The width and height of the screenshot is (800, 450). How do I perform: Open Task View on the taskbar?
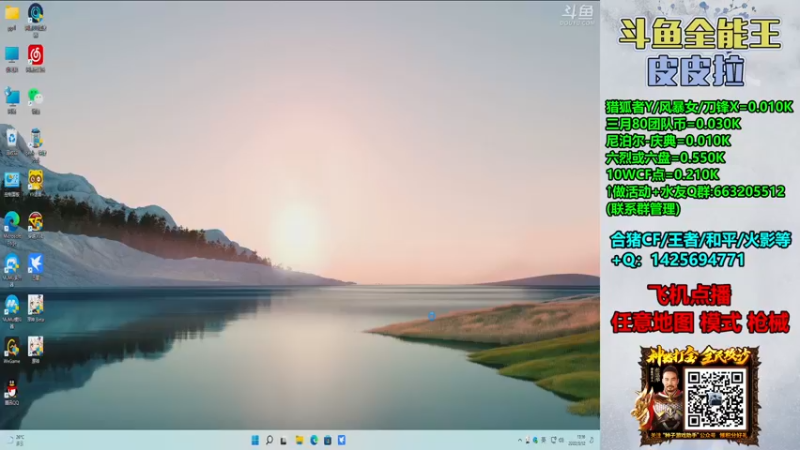[x=284, y=440]
